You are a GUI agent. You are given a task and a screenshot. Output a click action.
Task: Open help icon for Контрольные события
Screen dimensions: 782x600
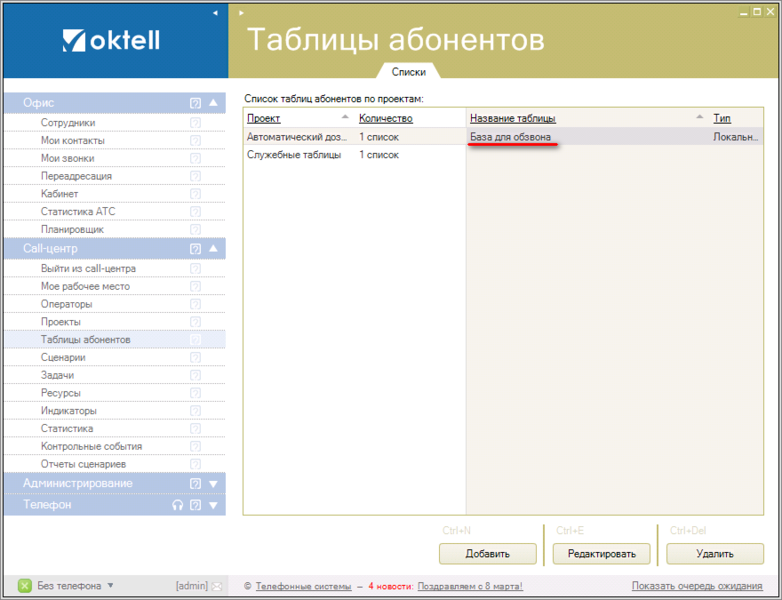(196, 446)
